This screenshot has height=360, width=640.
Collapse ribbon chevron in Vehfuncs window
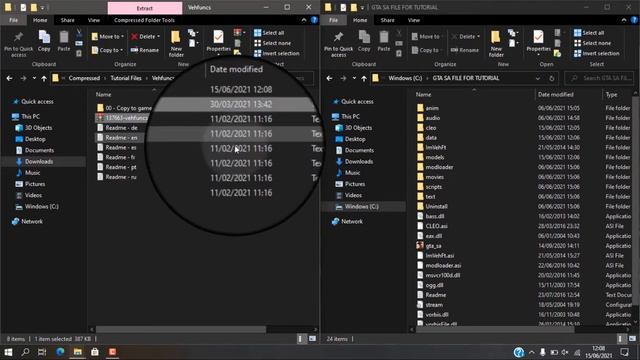[x=304, y=20]
